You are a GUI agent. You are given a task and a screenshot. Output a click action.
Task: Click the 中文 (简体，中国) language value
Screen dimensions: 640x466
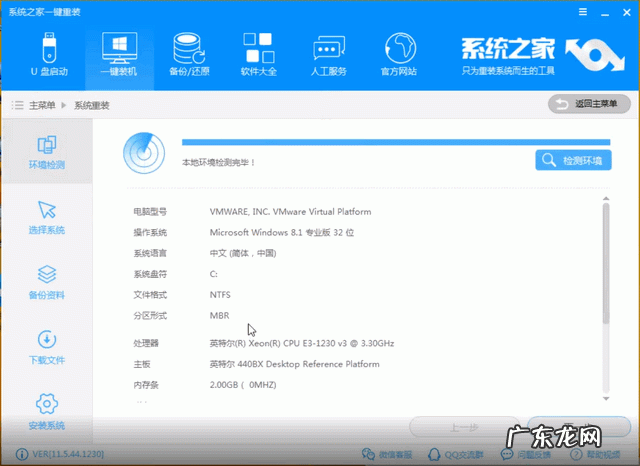point(243,253)
